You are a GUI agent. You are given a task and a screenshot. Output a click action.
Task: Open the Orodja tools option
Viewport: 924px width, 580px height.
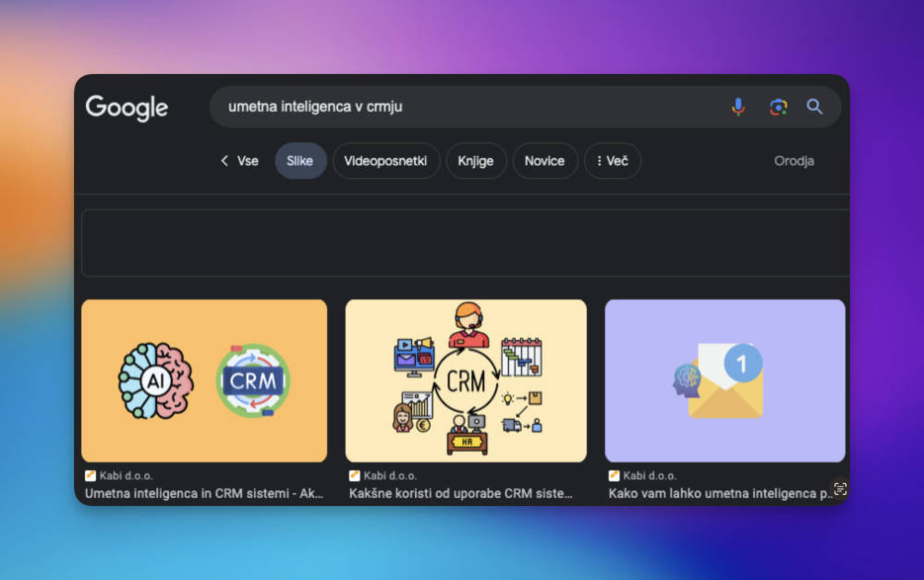[x=794, y=161]
